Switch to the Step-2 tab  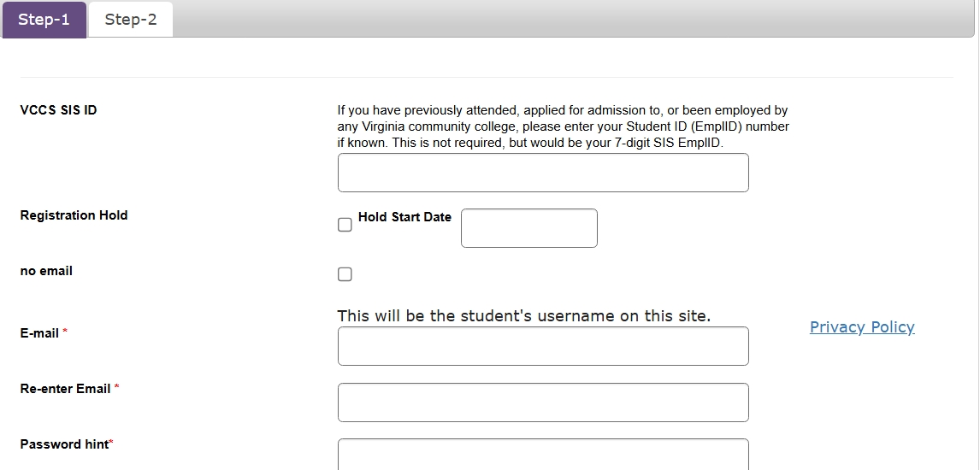click(x=131, y=20)
